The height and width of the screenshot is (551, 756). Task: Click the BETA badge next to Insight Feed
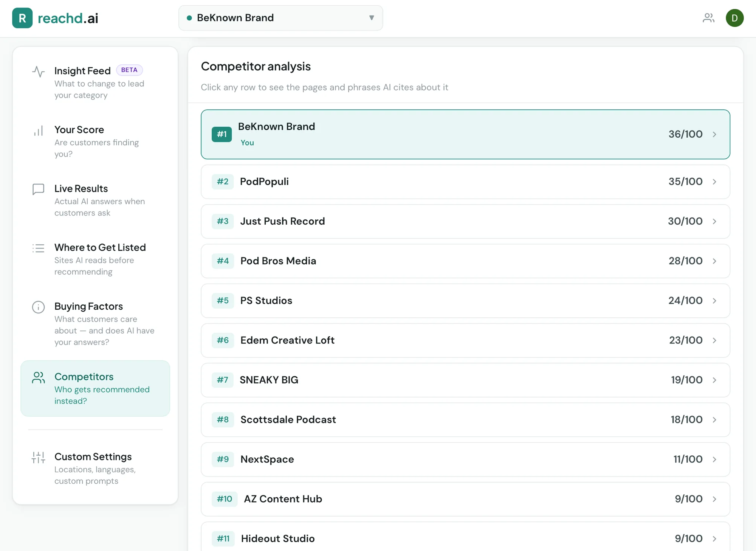[129, 70]
